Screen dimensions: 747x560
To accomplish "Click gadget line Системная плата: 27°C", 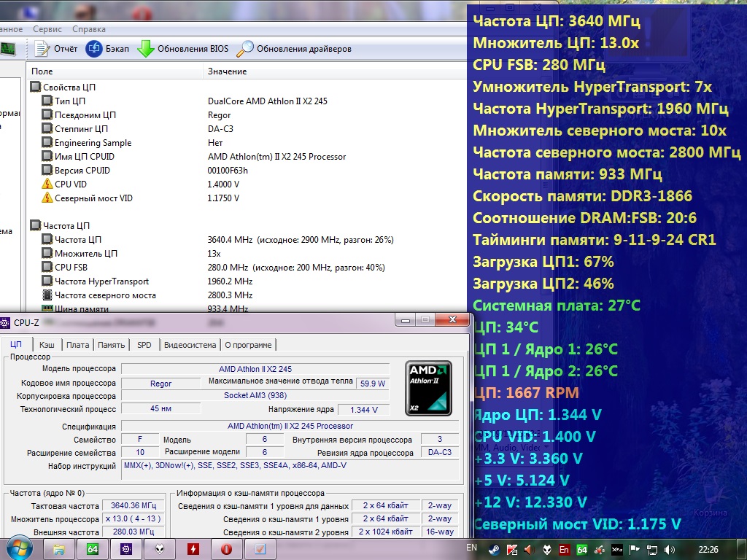I will 557,306.
